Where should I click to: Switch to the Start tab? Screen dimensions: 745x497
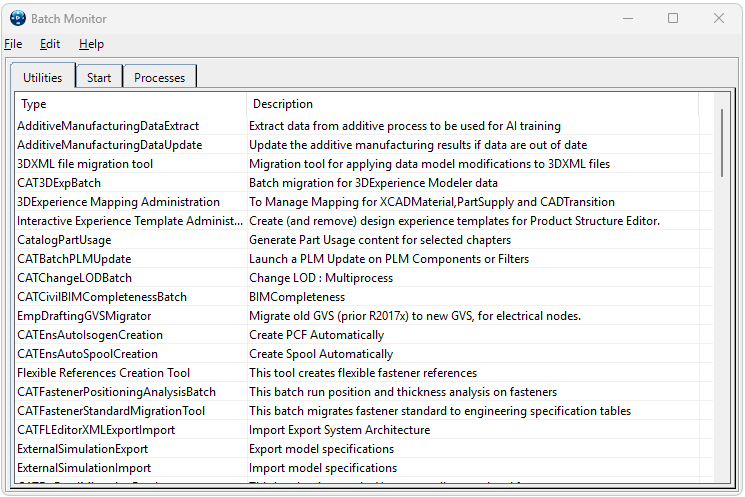(x=99, y=77)
